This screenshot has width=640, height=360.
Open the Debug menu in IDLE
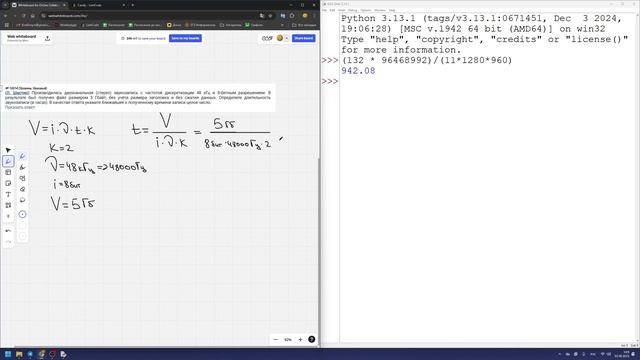pos(353,10)
